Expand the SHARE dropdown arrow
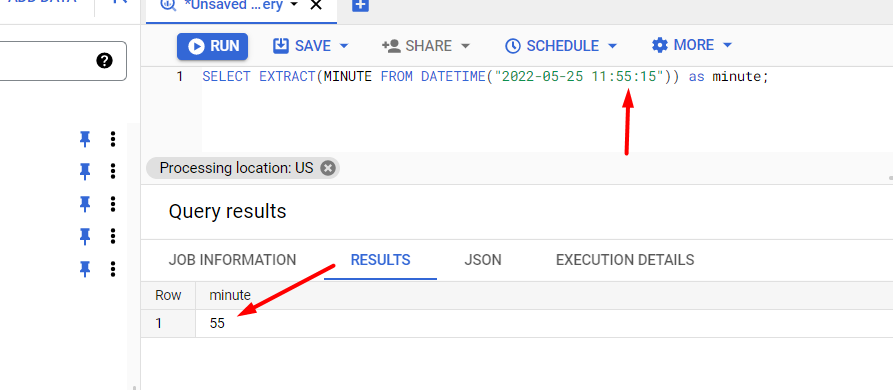Screen dimensions: 893x390 tap(465, 46)
